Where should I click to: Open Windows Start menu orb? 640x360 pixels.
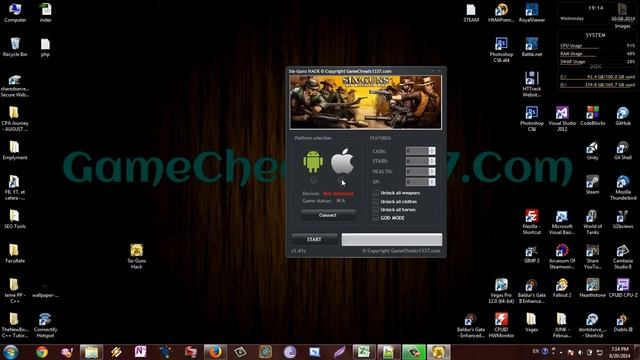tap(11, 352)
